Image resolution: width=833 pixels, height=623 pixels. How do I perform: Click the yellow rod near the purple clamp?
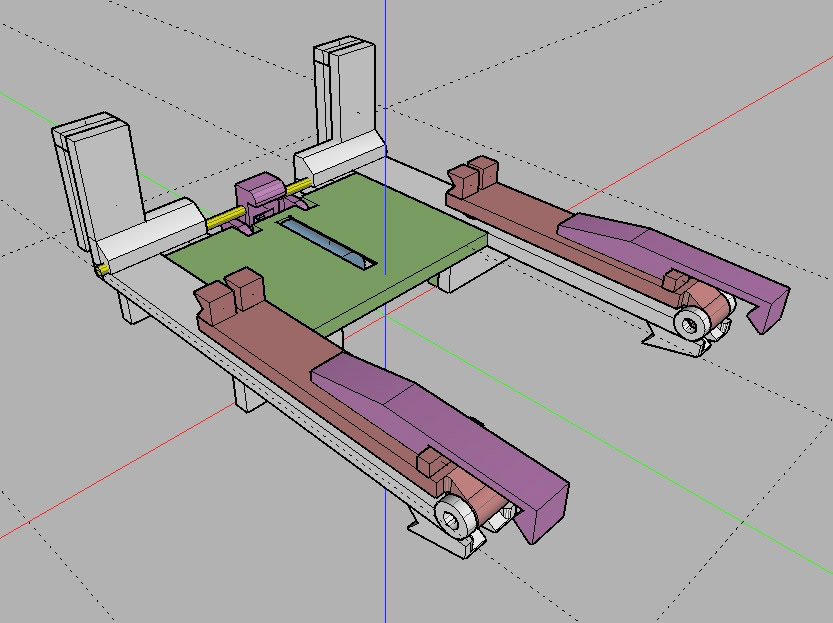(x=222, y=217)
